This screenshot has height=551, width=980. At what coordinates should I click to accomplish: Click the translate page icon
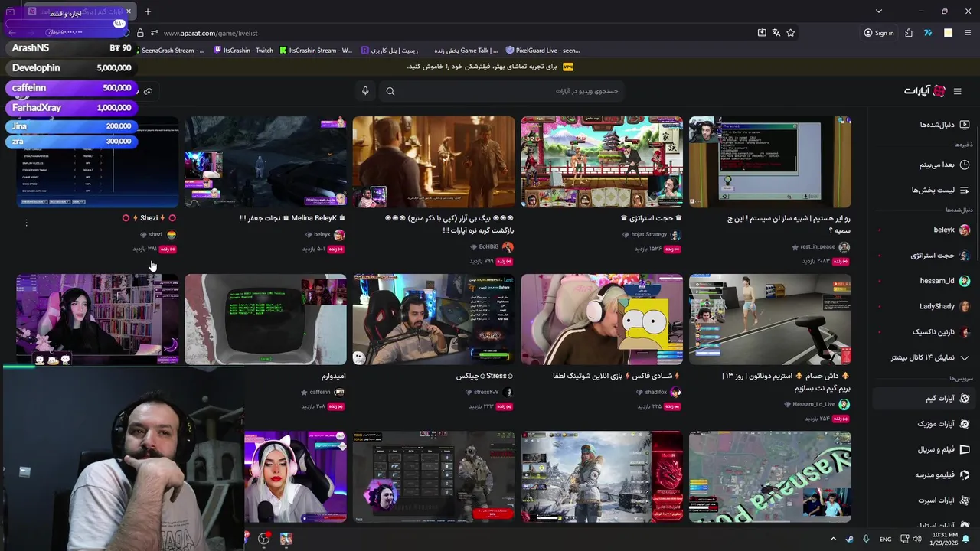tap(776, 33)
